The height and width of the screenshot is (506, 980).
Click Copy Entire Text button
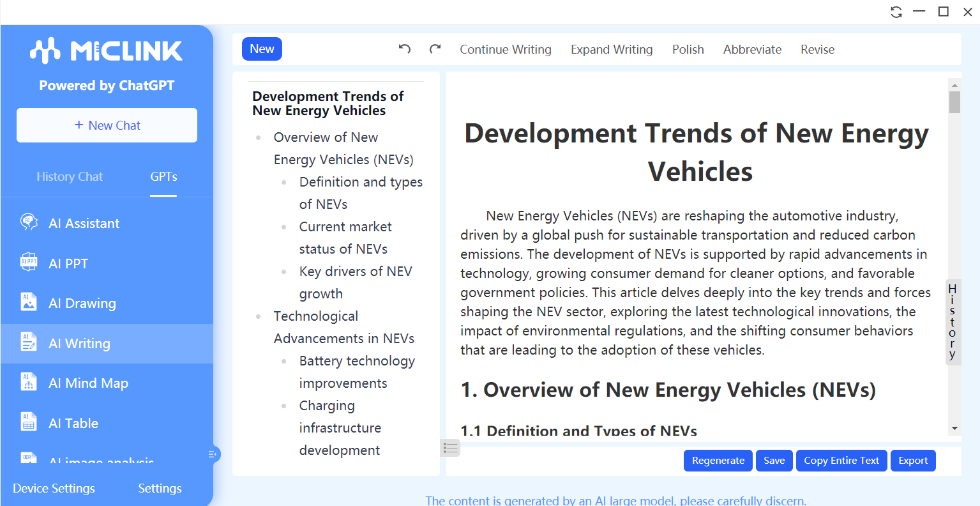coord(841,461)
